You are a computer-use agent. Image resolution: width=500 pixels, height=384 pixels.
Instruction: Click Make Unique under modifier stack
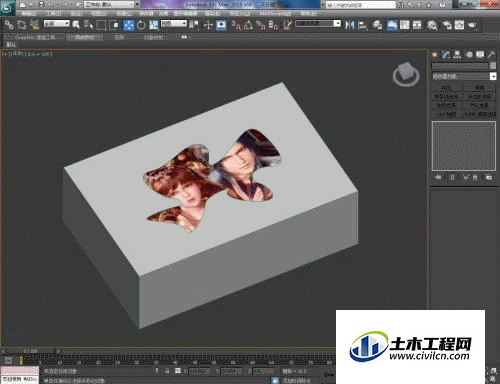pyautogui.click(x=466, y=177)
